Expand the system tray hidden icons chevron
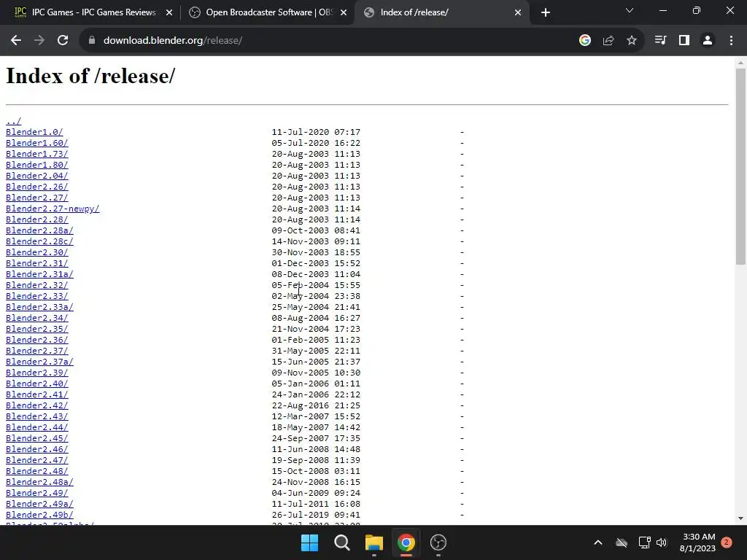 (x=598, y=542)
